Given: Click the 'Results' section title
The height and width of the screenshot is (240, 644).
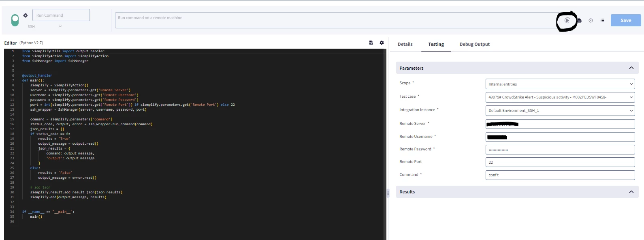Looking at the screenshot, I should coord(407,192).
